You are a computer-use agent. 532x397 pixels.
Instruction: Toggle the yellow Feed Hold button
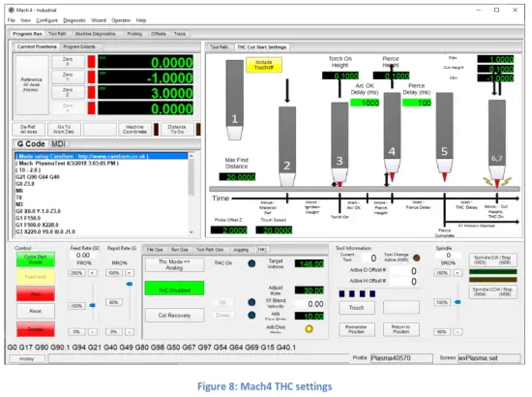tap(35, 277)
